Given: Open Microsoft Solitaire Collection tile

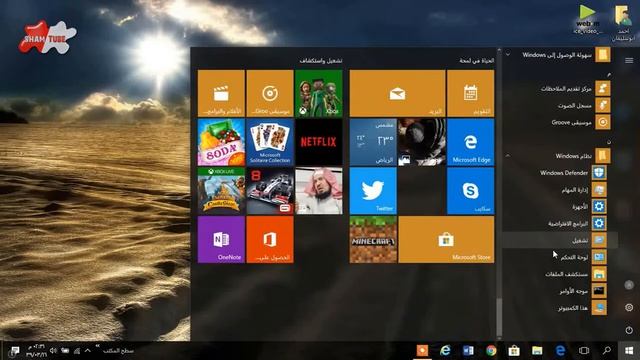Looking at the screenshot, I should pos(270,142).
